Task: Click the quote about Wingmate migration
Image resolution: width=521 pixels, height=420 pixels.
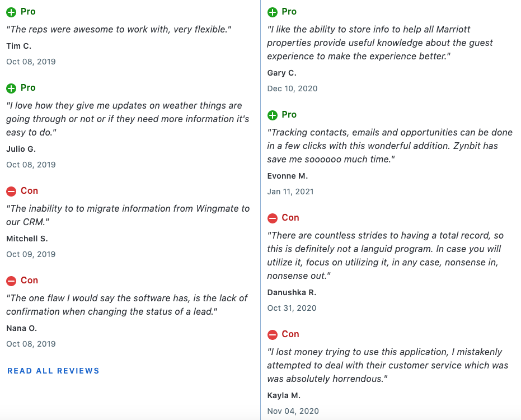Action: coord(128,215)
